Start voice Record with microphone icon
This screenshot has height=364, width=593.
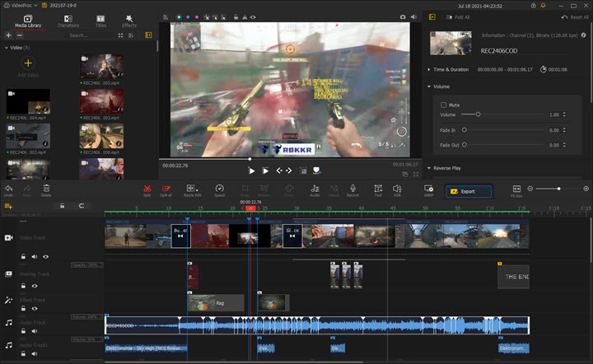(353, 190)
